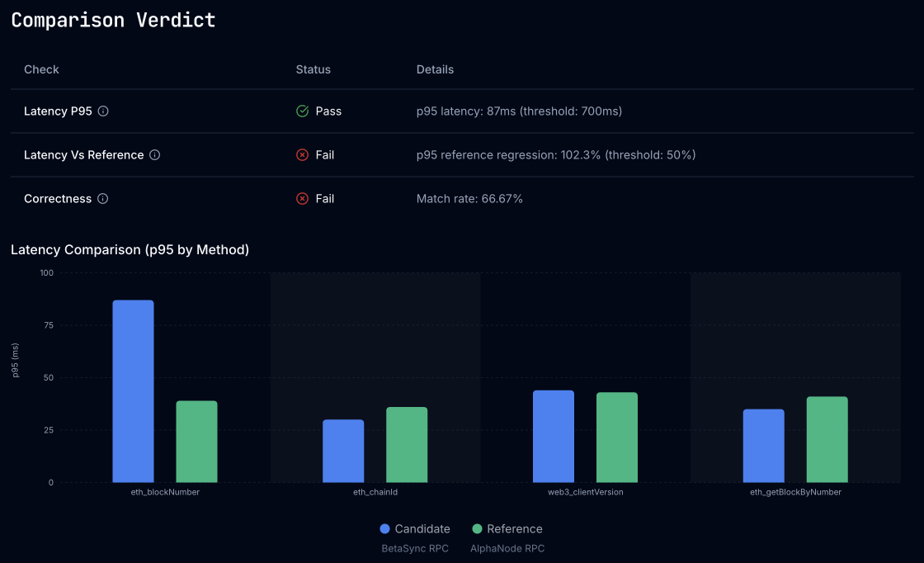This screenshot has width=924, height=563.
Task: Click the eth_chainId axis label
Action: pos(375,492)
